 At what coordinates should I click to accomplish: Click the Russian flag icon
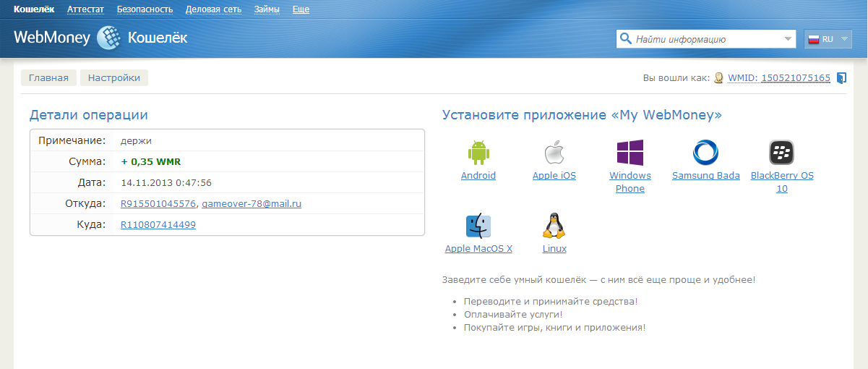[x=813, y=39]
